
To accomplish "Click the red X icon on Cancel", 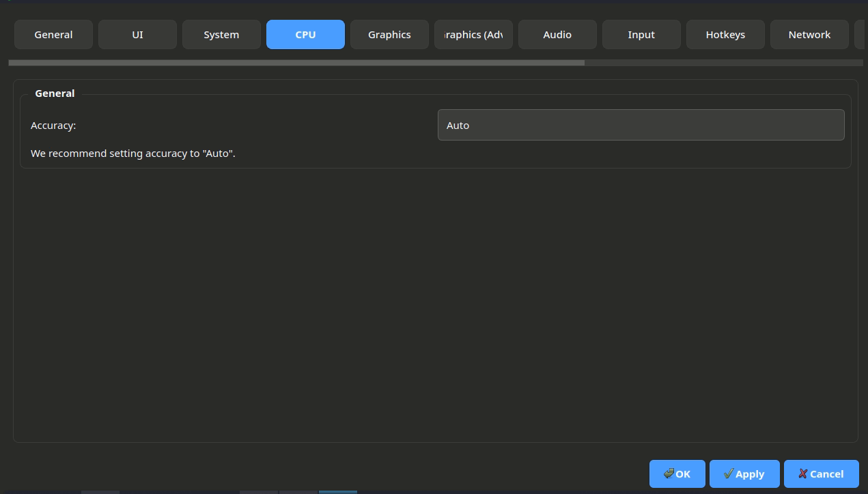I will point(802,474).
